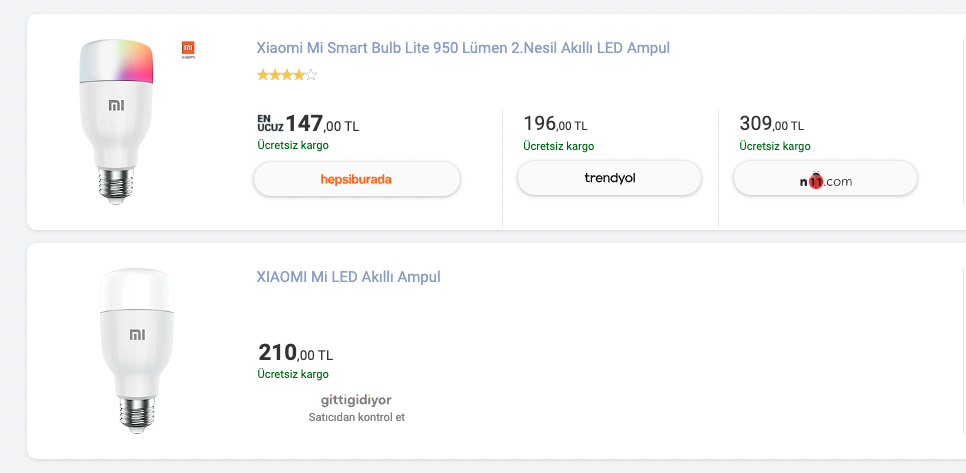Click the Xiaomi brand logo icon
The height and width of the screenshot is (473, 966).
point(189,50)
